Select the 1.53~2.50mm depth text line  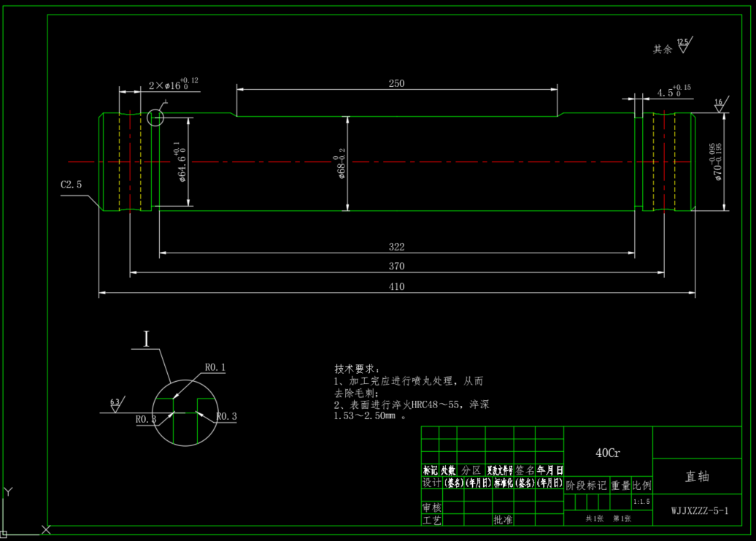pyautogui.click(x=370, y=415)
